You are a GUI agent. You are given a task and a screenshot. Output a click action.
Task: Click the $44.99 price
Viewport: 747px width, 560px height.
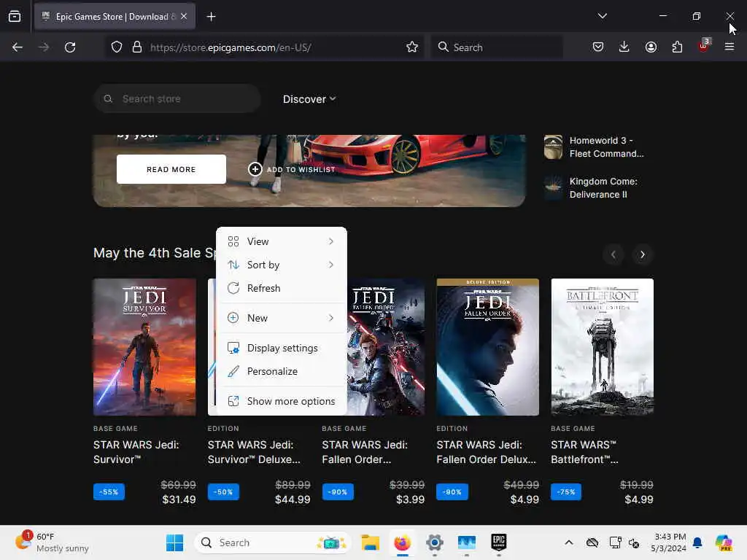click(293, 499)
